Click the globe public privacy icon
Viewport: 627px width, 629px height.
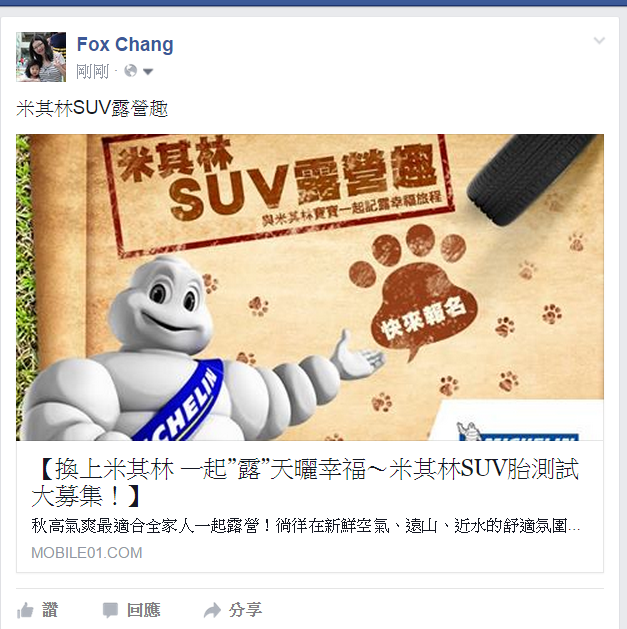pyautogui.click(x=131, y=71)
